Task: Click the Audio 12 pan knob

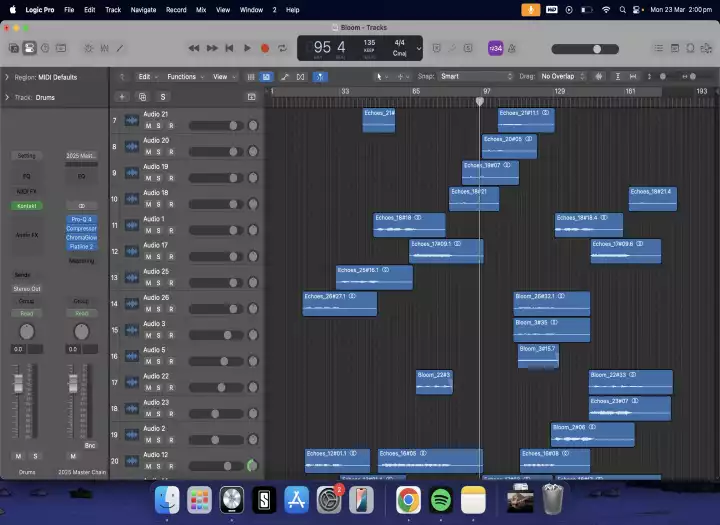Action: click(x=253, y=466)
